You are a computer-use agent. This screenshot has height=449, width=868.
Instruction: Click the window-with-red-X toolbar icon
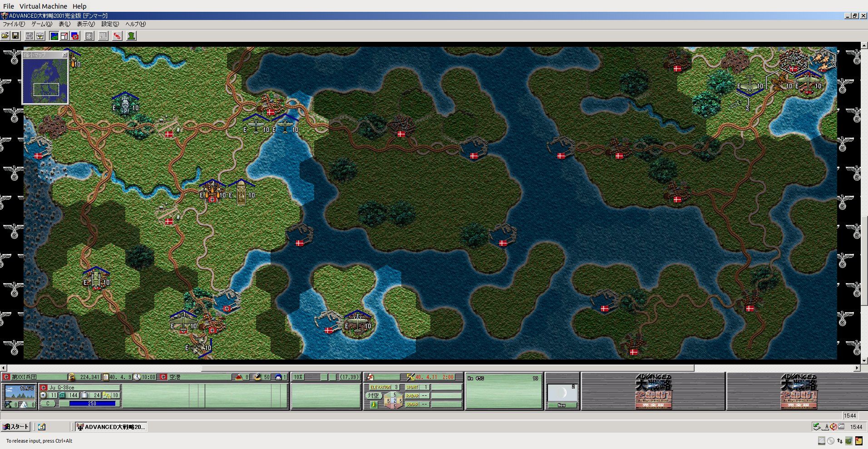[x=64, y=36]
